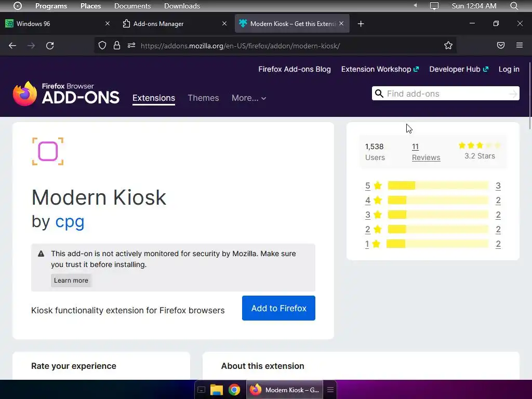
Task: Launch Chrome from the taskbar
Action: coord(234,390)
